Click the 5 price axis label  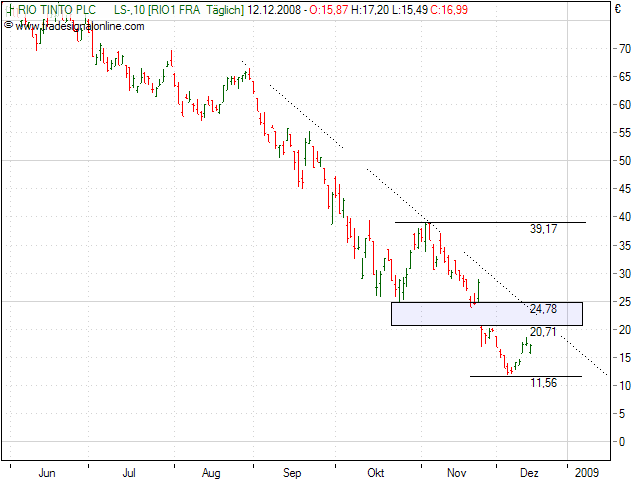click(x=622, y=414)
